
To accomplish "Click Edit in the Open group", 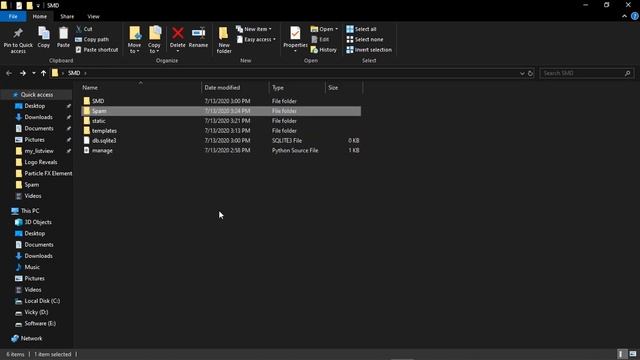I will [320, 40].
